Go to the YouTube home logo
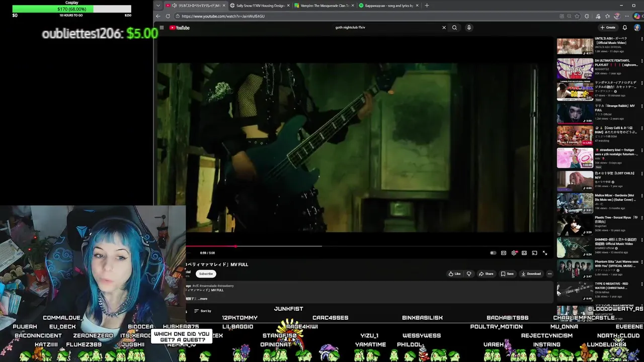The width and height of the screenshot is (644, 362). (x=180, y=28)
